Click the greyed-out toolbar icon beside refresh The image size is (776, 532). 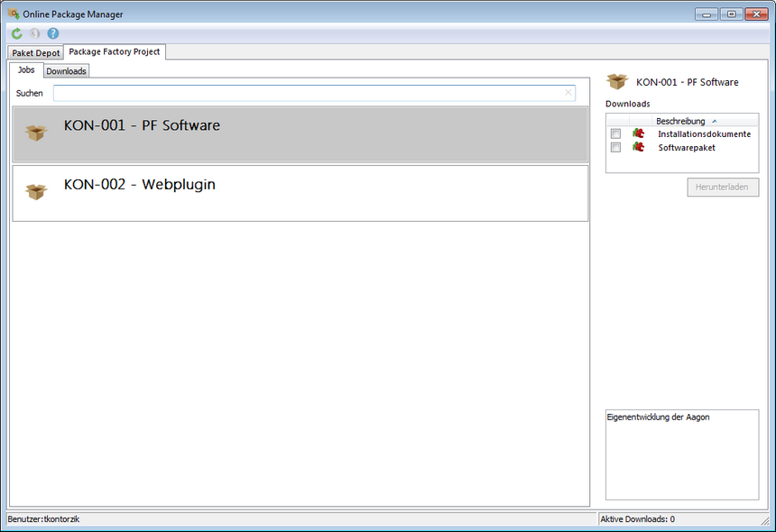click(34, 33)
